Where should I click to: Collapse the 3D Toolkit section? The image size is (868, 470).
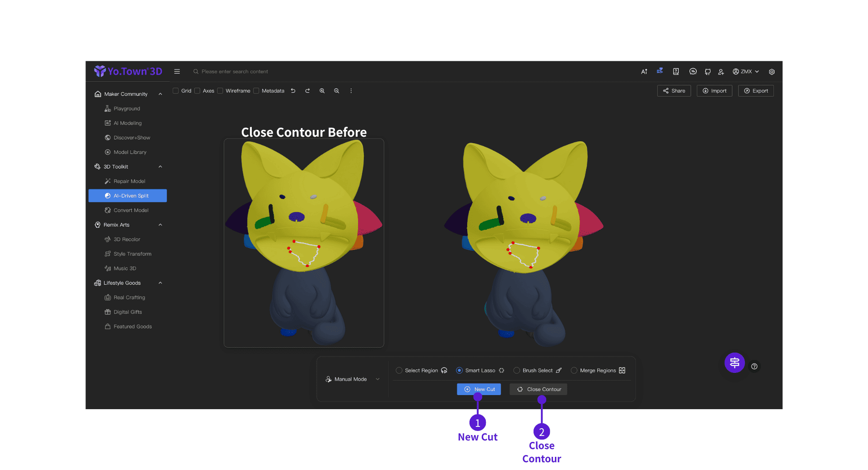(x=160, y=167)
